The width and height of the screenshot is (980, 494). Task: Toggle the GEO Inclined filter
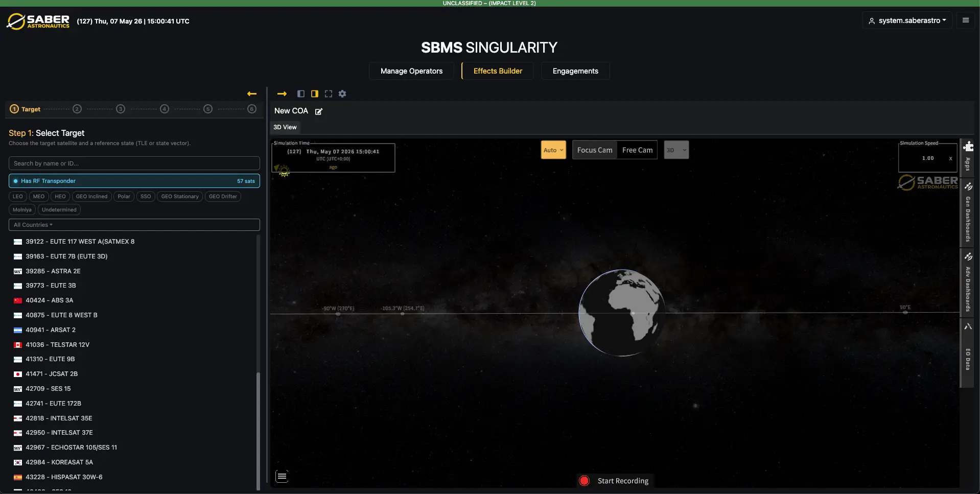pyautogui.click(x=91, y=196)
